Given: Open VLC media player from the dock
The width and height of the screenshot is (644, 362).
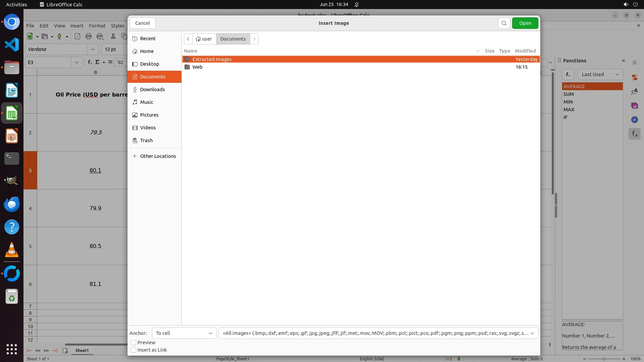Looking at the screenshot, I should 12,250.
